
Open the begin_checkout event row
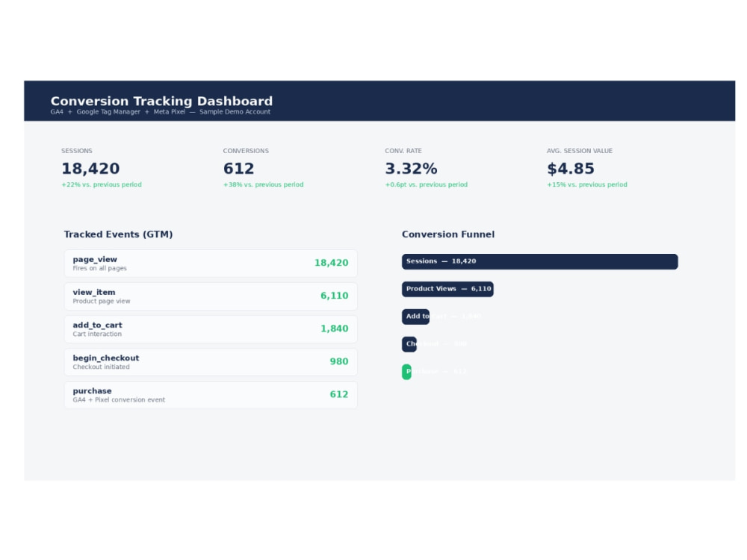(x=211, y=362)
